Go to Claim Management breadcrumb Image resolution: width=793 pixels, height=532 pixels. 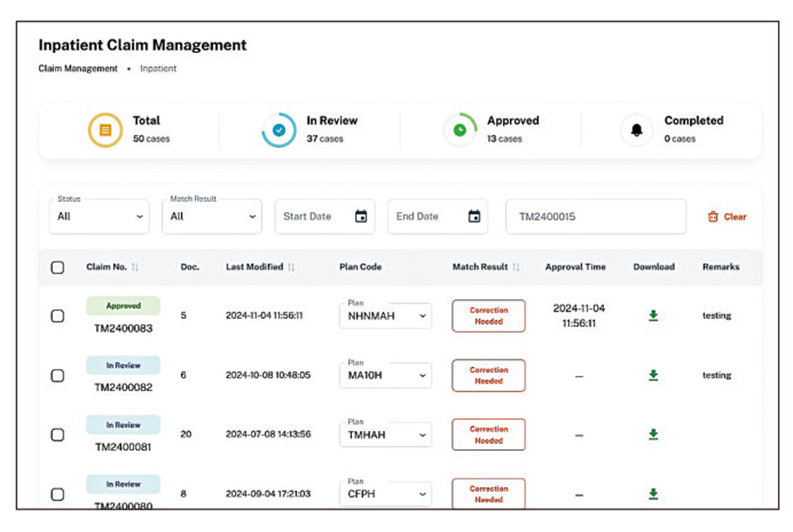[x=78, y=69]
